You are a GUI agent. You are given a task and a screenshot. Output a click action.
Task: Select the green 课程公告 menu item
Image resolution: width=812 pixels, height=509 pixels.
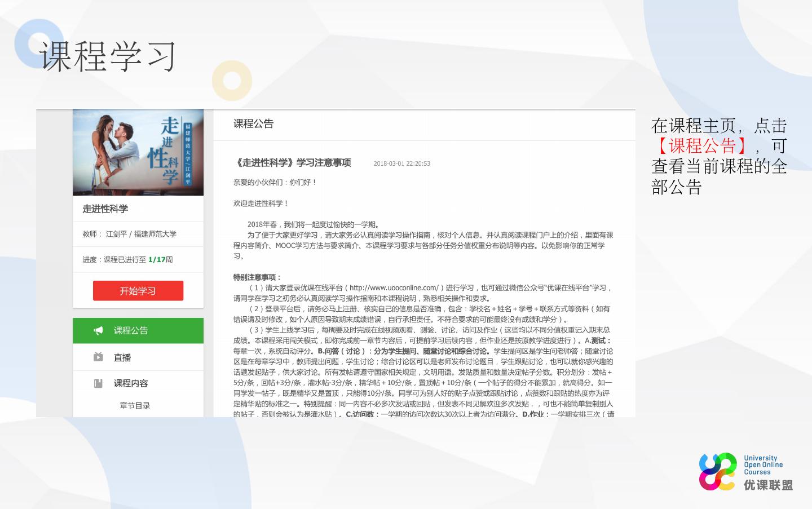[138, 330]
